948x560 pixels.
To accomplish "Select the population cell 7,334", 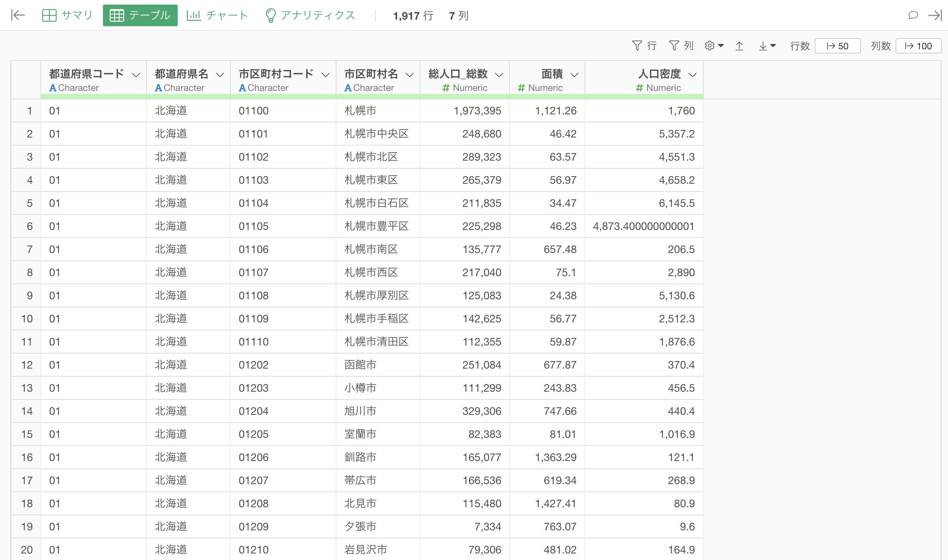I will [x=465, y=526].
